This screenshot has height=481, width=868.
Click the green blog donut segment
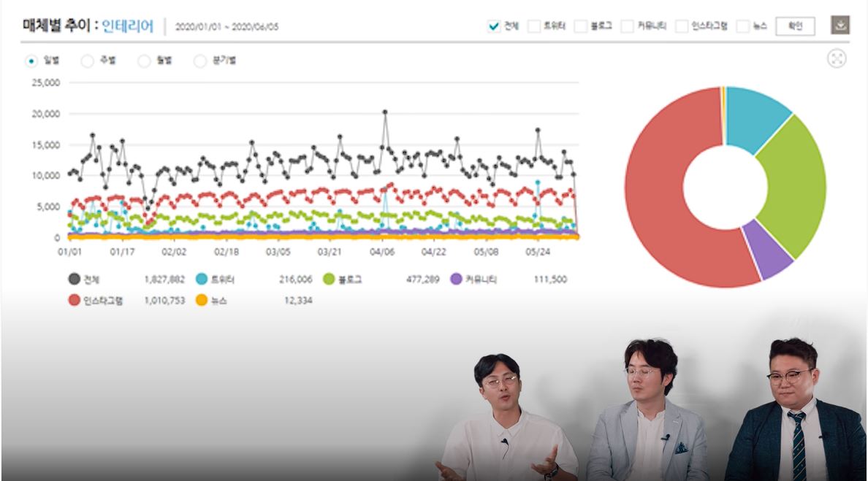pyautogui.click(x=796, y=185)
